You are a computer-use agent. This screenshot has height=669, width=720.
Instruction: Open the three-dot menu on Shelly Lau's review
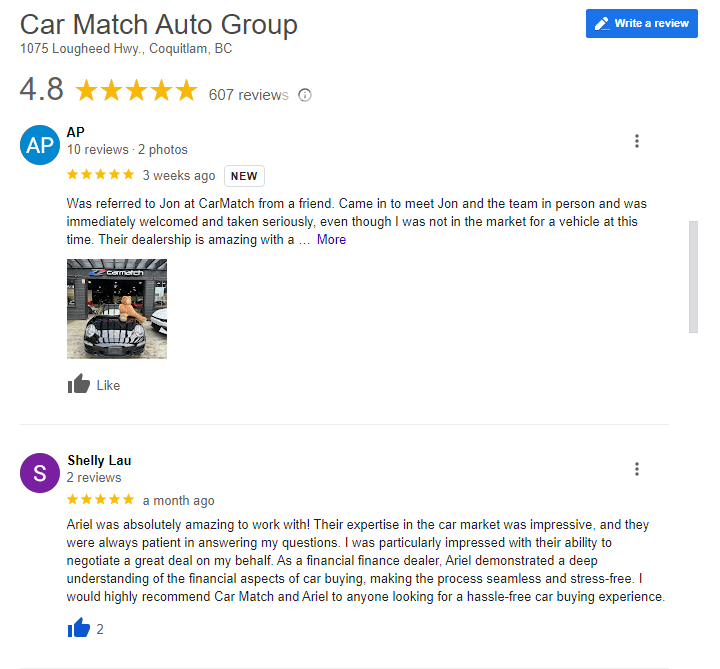click(637, 469)
